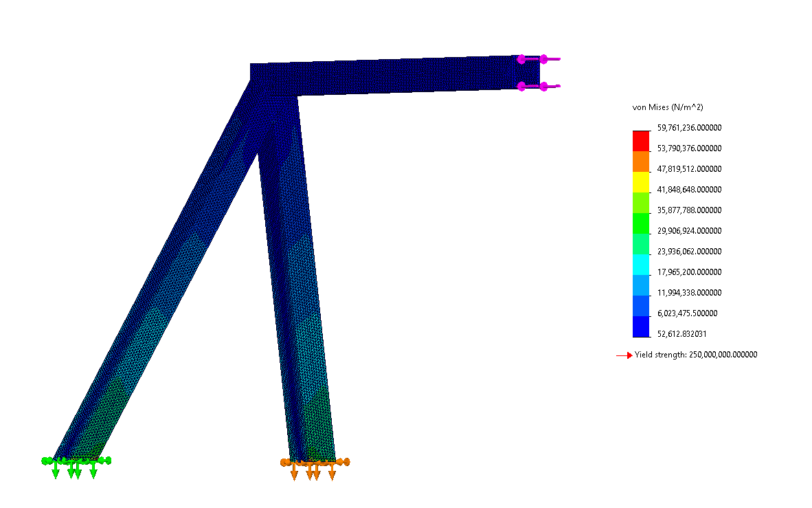Select the orange fixture arrows on right leg

[315, 469]
